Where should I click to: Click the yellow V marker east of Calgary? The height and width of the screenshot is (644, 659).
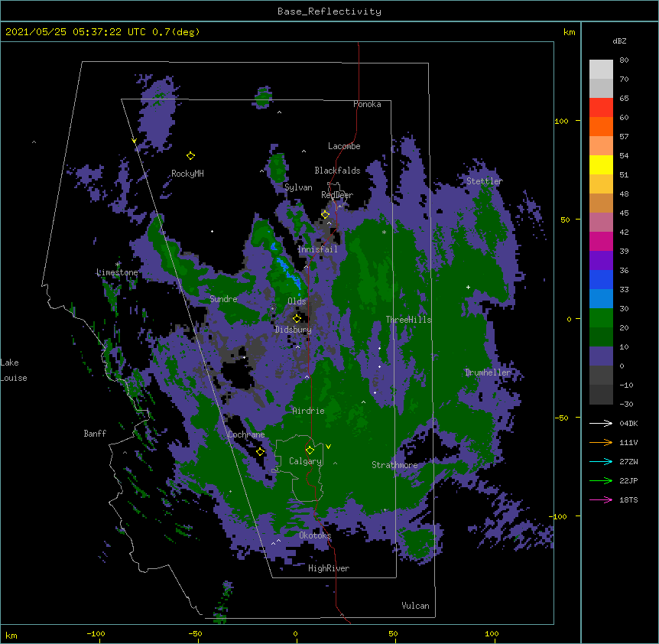(x=328, y=447)
